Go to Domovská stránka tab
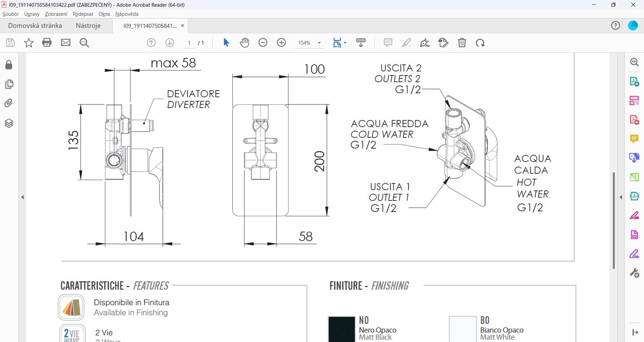Image resolution: width=644 pixels, height=342 pixels. click(x=35, y=25)
